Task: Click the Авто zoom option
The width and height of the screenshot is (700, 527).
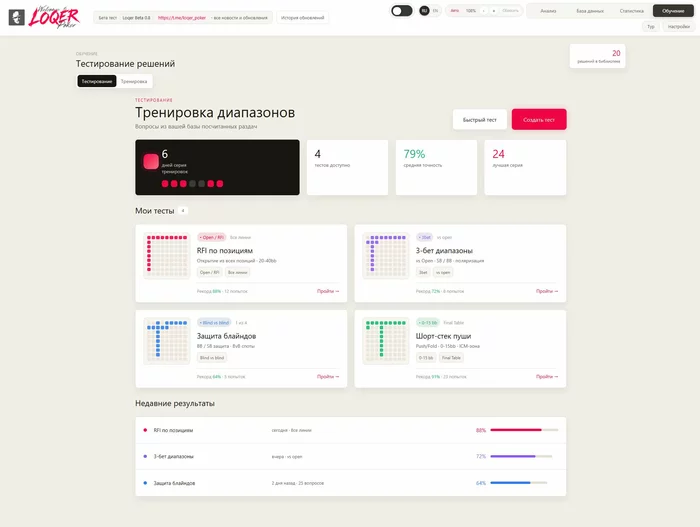Action: (454, 11)
